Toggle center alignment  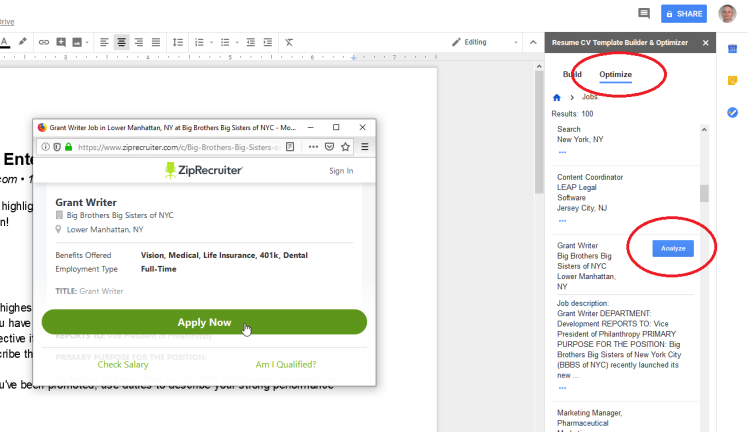click(121, 42)
